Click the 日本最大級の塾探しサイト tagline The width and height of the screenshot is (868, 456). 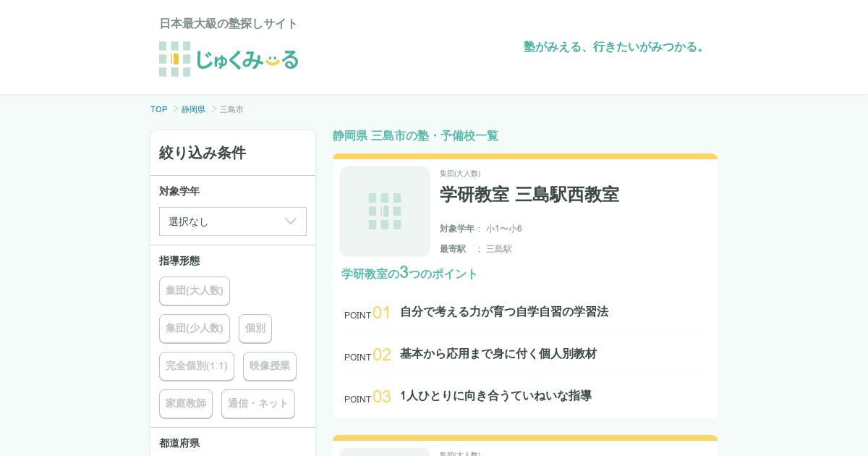point(229,24)
